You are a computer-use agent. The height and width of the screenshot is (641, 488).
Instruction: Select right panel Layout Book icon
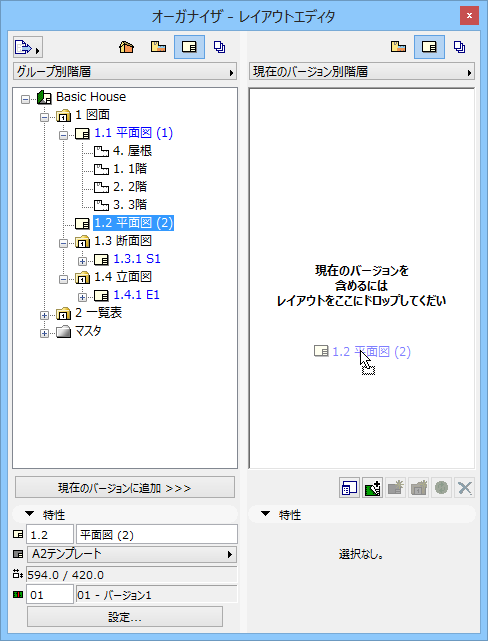click(x=429, y=47)
